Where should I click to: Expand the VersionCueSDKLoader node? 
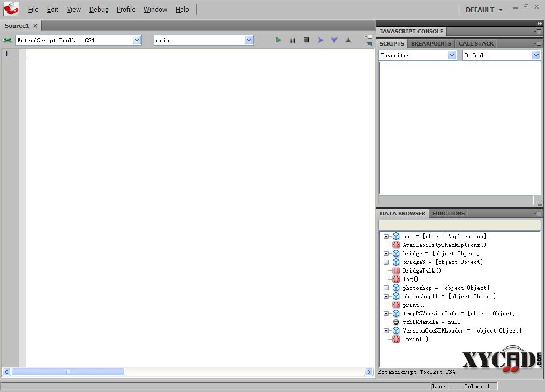tap(386, 330)
